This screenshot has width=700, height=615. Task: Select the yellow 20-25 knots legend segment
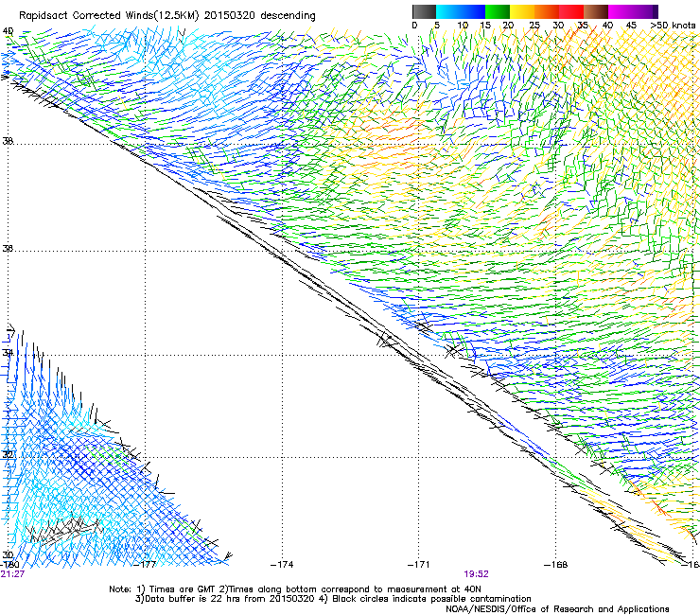(x=522, y=11)
